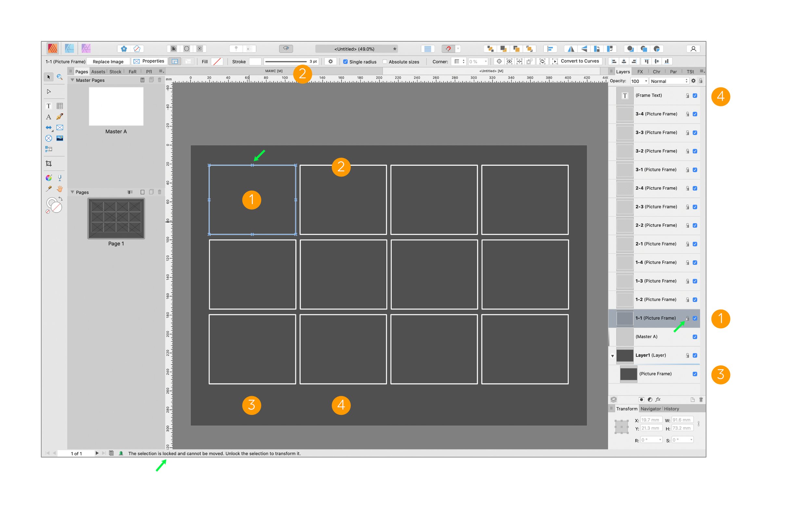This screenshot has width=812, height=508.
Task: Switch to the Designer persona
Action: pos(69,48)
